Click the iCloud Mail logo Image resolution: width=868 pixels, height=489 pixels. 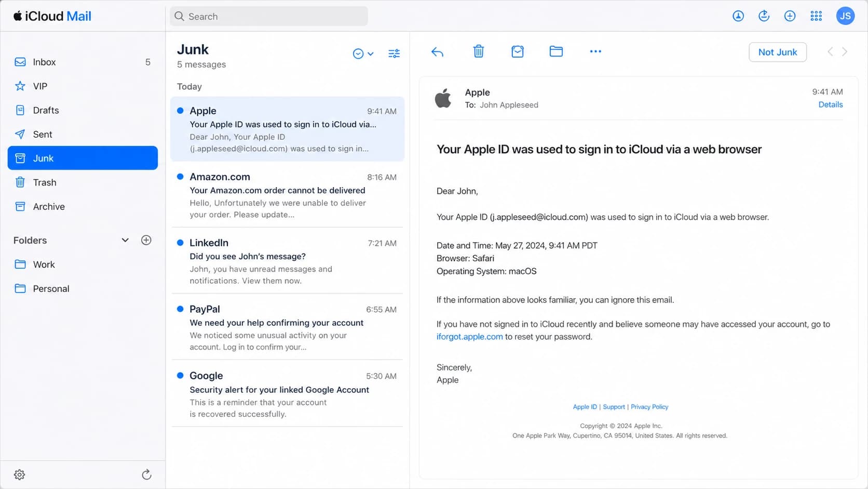[52, 16]
